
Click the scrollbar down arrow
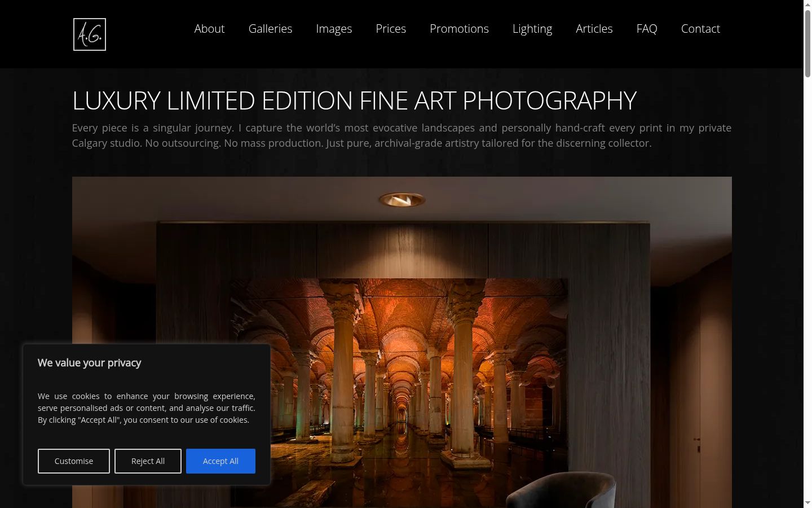pos(807,503)
